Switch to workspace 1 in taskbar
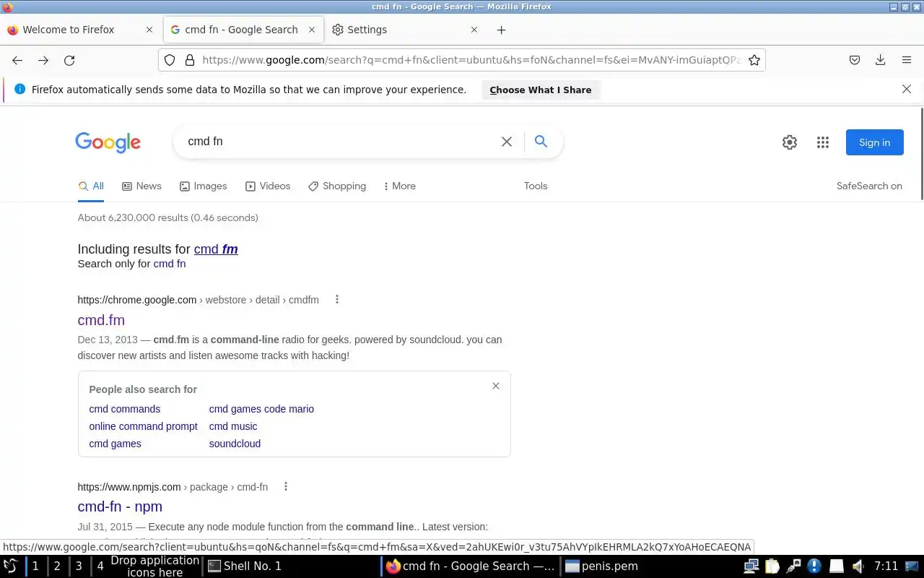This screenshot has width=924, height=578. tap(35, 566)
